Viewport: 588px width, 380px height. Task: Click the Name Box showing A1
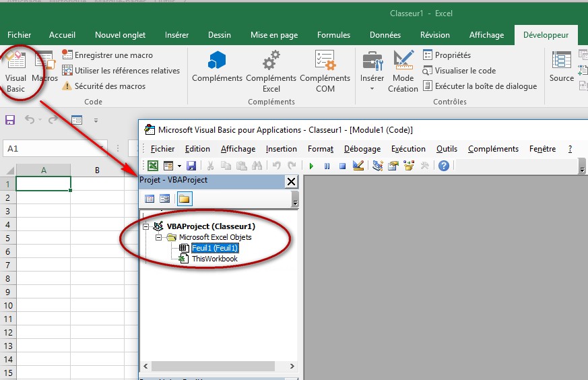55,148
